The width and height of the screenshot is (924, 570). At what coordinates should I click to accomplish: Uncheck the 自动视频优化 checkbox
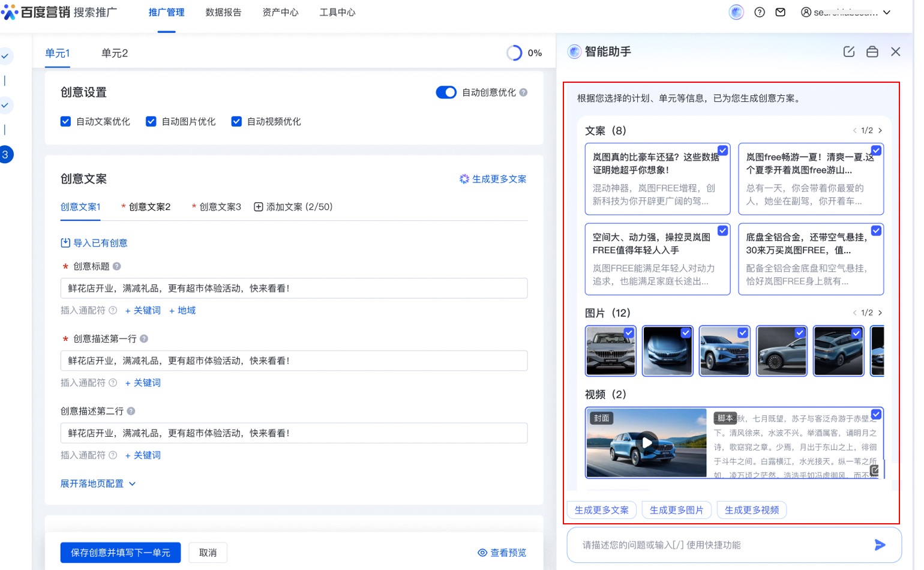(x=236, y=122)
